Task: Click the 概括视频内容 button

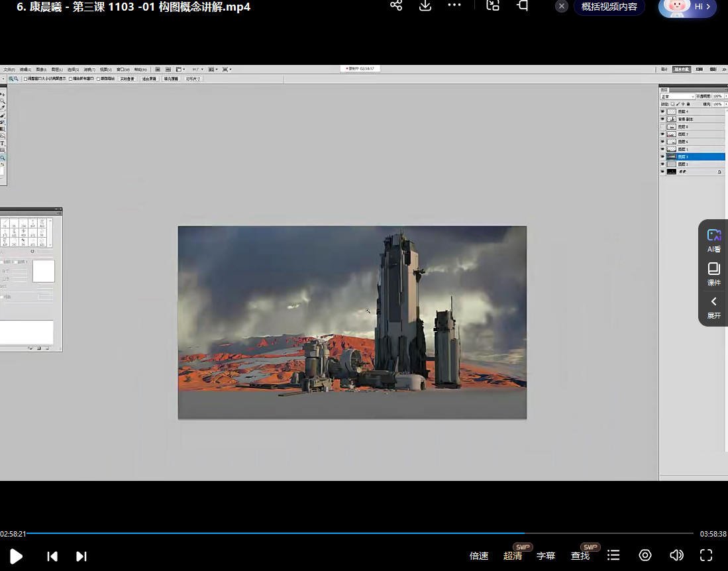Action: point(609,7)
